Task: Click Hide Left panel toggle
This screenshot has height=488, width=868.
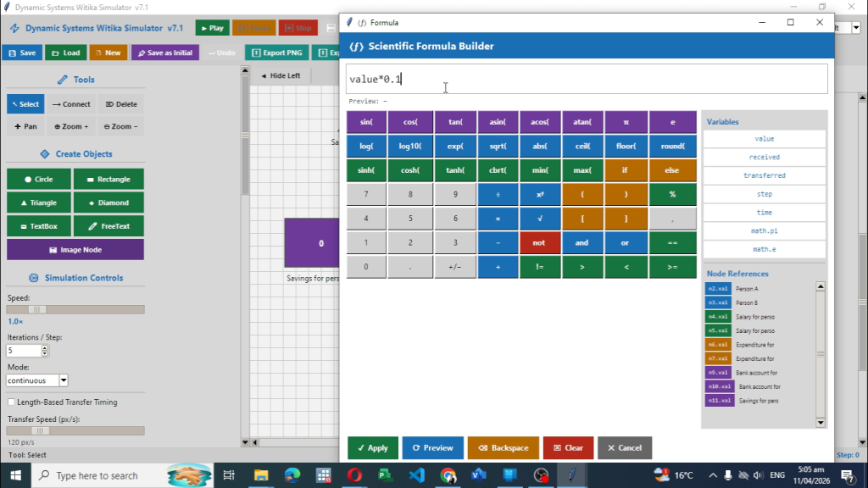Action: pyautogui.click(x=281, y=75)
